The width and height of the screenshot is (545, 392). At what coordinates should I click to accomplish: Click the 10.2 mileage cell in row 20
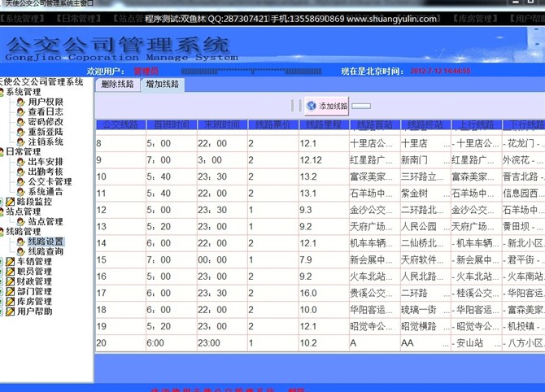[x=324, y=343]
